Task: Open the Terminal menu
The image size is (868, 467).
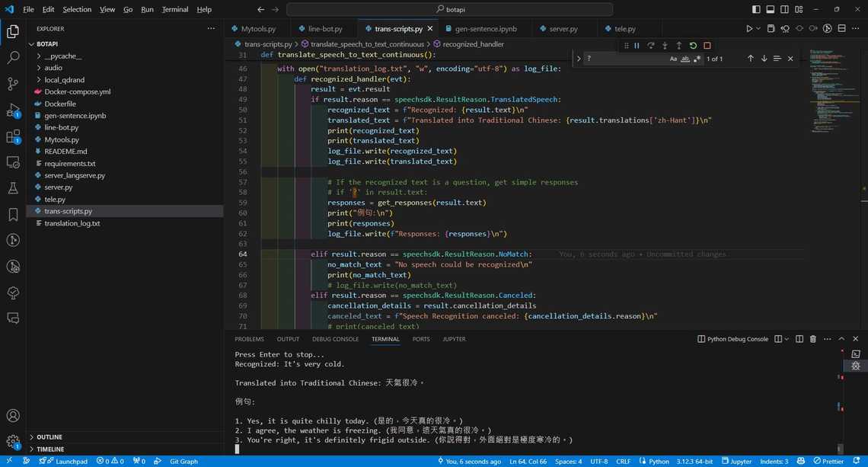Action: 175,9
